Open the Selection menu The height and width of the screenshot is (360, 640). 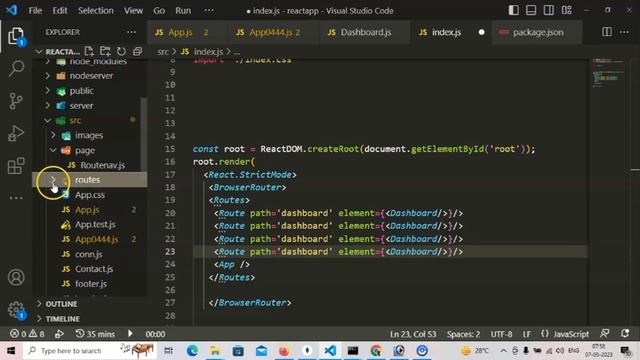tap(96, 10)
